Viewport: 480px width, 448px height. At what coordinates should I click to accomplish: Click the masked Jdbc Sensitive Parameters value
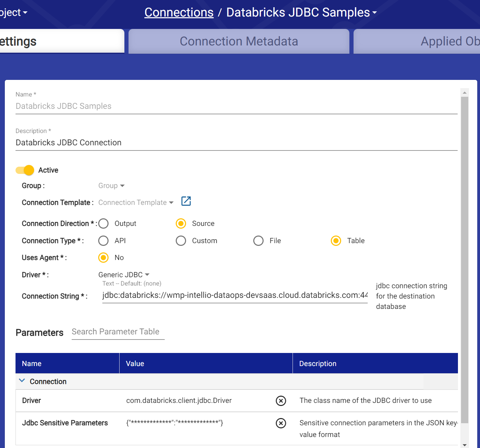click(x=175, y=423)
